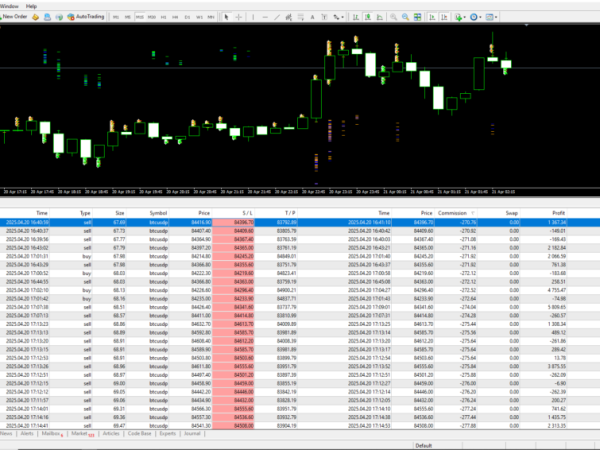Image resolution: width=600 pixels, height=450 pixels.
Task: Select the trendline drawing tool
Action: click(275, 18)
